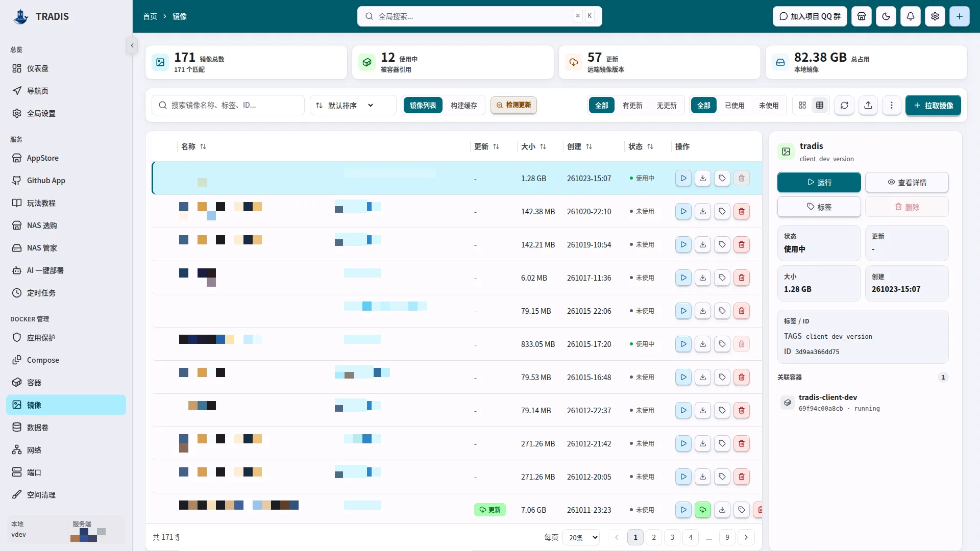Click the plus button in top bar
Screen dimensions: 980x551
(959, 16)
